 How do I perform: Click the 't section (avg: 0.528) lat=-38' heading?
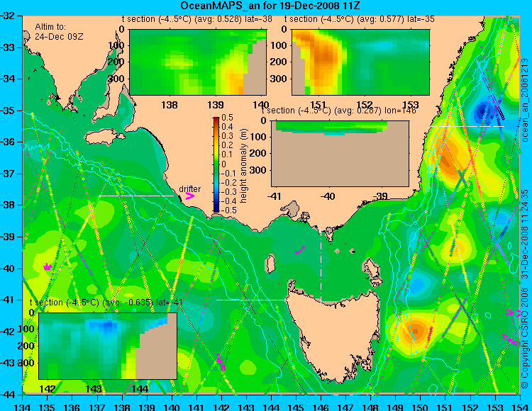pos(197,19)
